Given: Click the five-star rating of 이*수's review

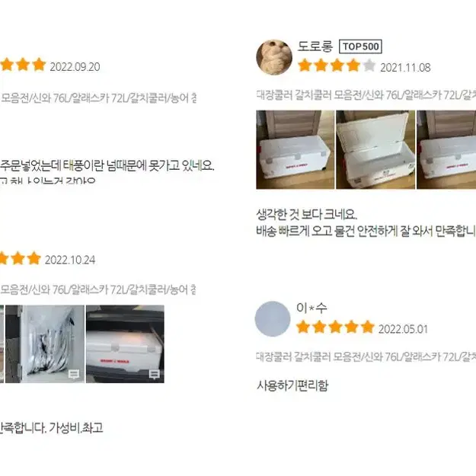Looking at the screenshot, I should [x=335, y=327].
